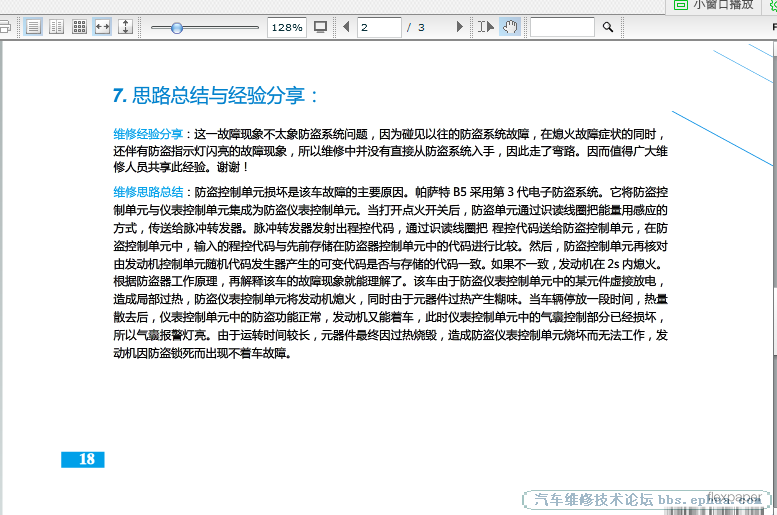The width and height of the screenshot is (777, 515).
Task: Click the print icon in the toolbar
Action: click(5, 27)
